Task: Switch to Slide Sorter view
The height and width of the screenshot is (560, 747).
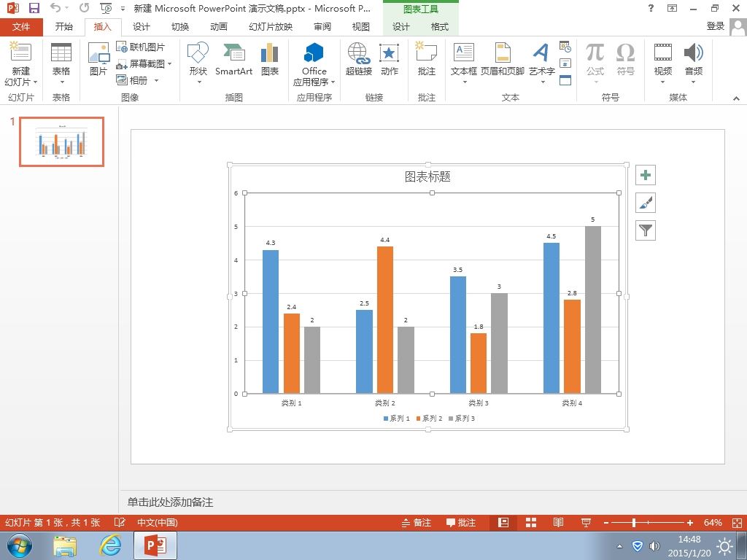Action: [x=531, y=522]
